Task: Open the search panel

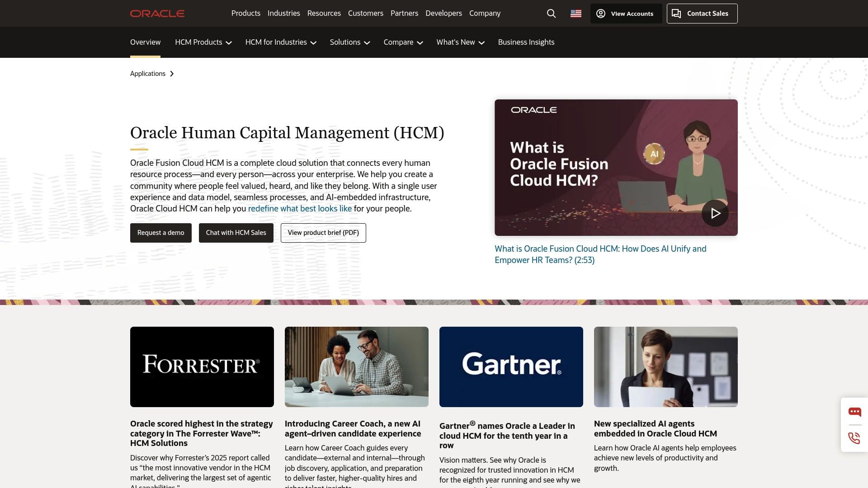Action: [x=551, y=13]
